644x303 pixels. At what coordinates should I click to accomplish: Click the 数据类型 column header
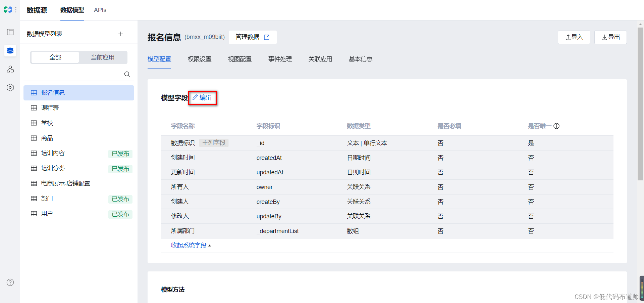point(359,126)
